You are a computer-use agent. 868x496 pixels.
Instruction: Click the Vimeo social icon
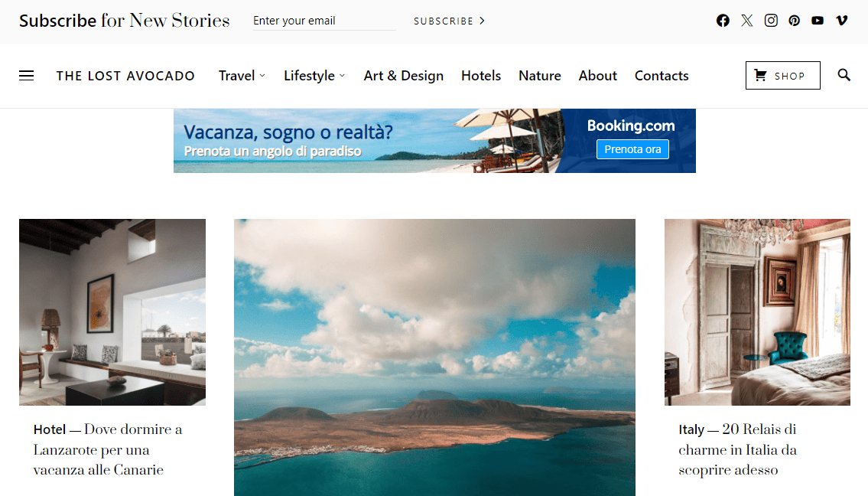pyautogui.click(x=841, y=20)
